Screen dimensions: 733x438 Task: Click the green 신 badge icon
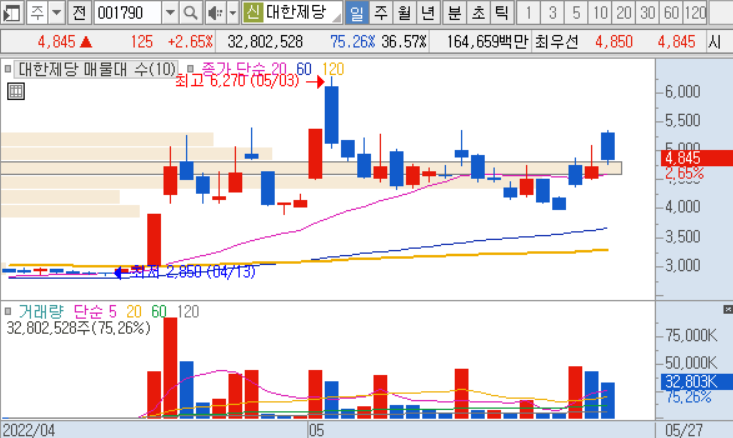point(252,13)
